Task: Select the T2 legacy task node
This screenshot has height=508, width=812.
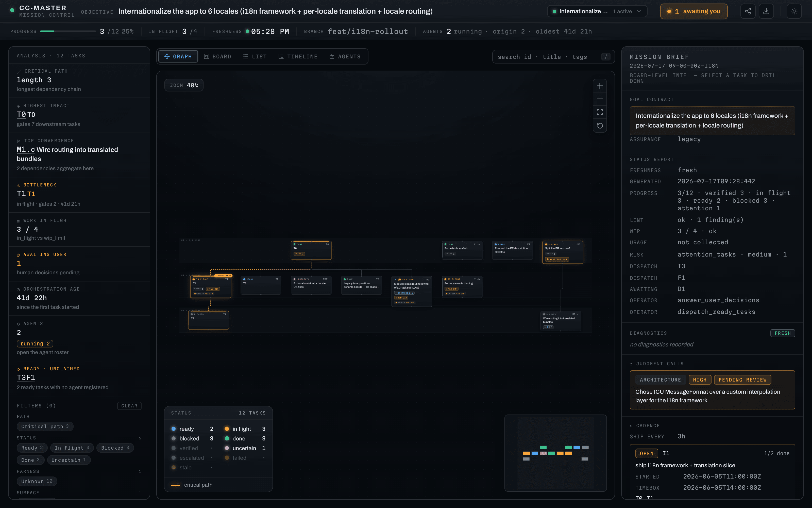Action: 361,285
